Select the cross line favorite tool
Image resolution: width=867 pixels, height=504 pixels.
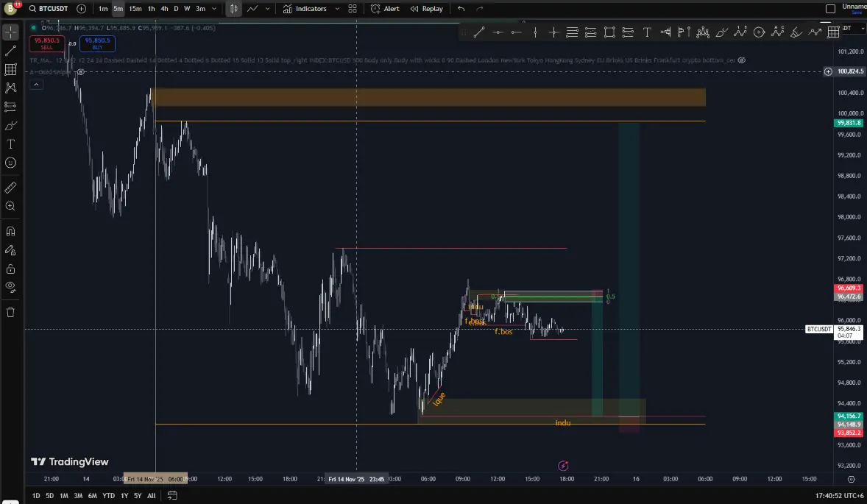pos(553,32)
